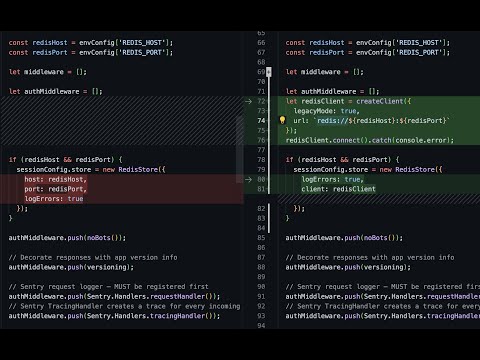
Task: Click 'let redisClient = createClient({' in right pane
Action: coord(348,101)
